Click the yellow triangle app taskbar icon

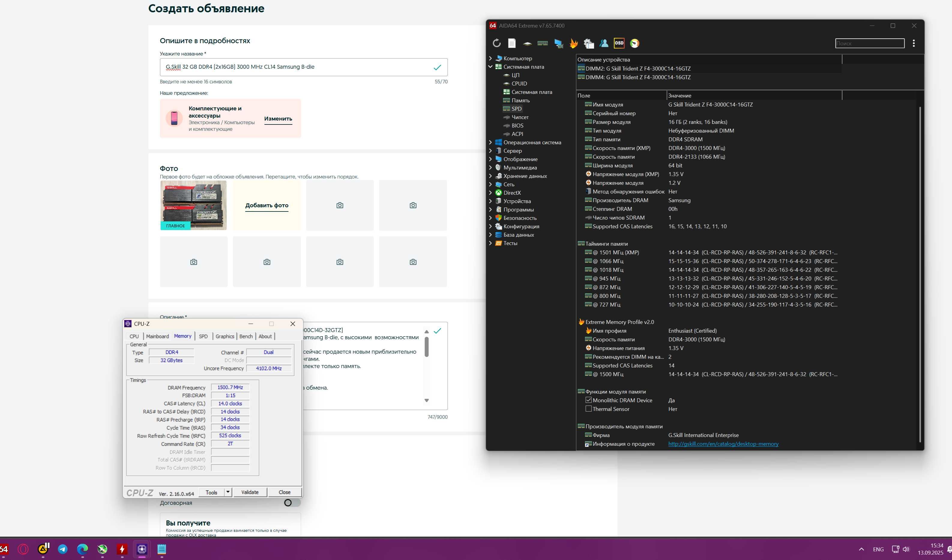(x=43, y=549)
